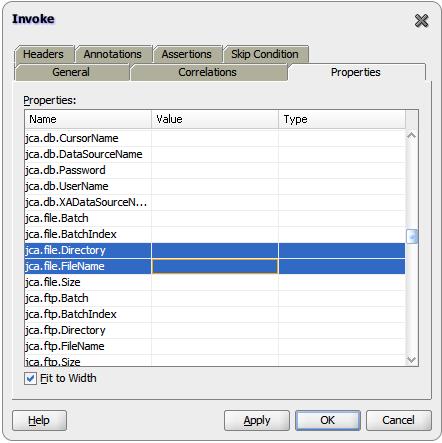Screen dimensions: 442x443
Task: Select the jca.ftp.Directory property
Action: (215, 330)
